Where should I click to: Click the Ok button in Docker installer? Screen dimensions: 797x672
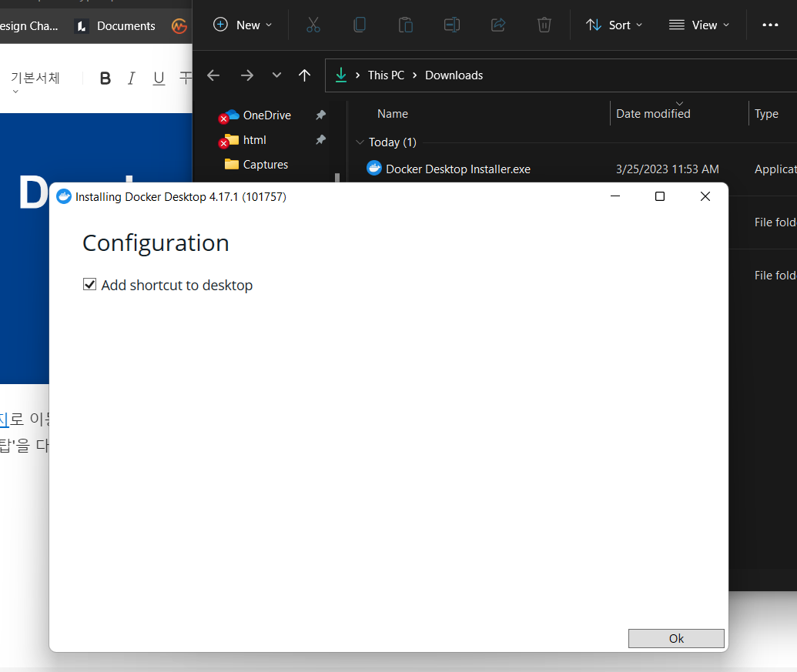tap(675, 638)
